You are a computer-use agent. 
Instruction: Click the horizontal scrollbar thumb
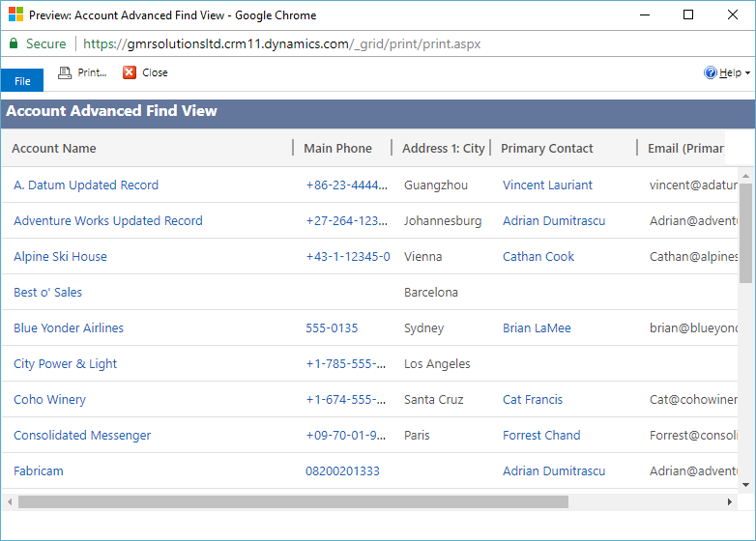tap(293, 502)
